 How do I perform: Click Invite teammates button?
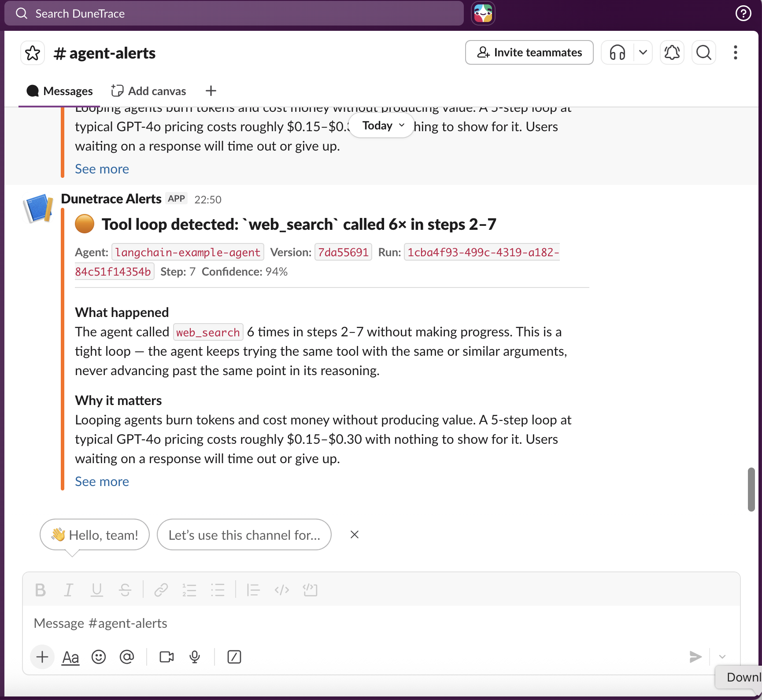529,53
